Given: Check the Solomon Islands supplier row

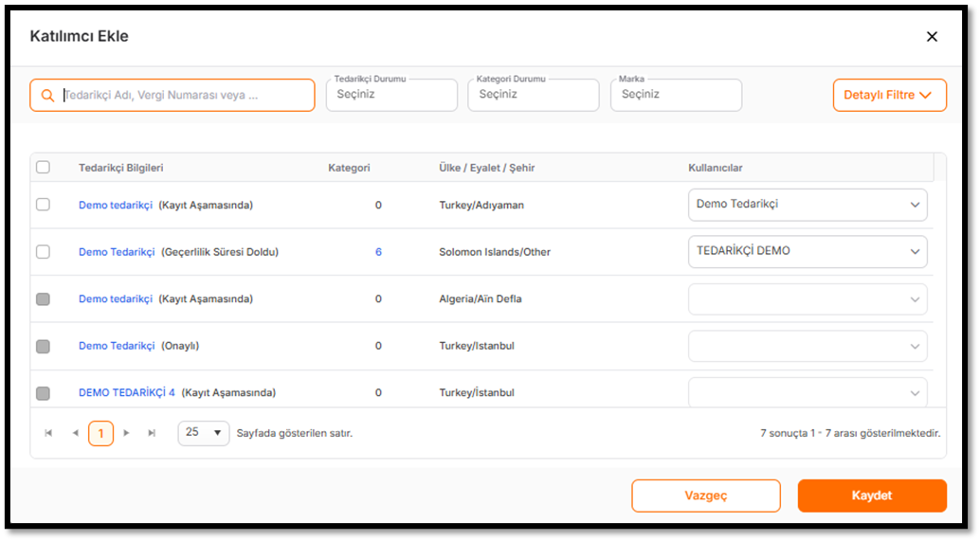Looking at the screenshot, I should point(43,252).
